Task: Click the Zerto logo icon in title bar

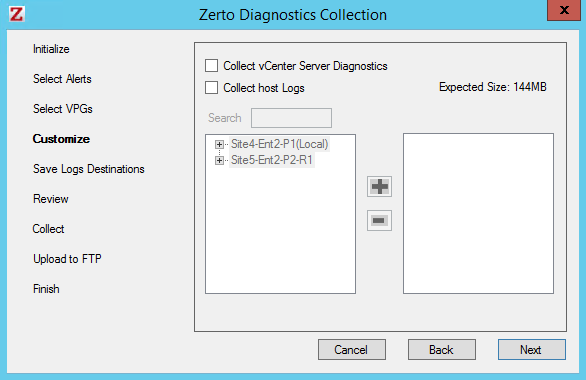Action: (x=17, y=14)
